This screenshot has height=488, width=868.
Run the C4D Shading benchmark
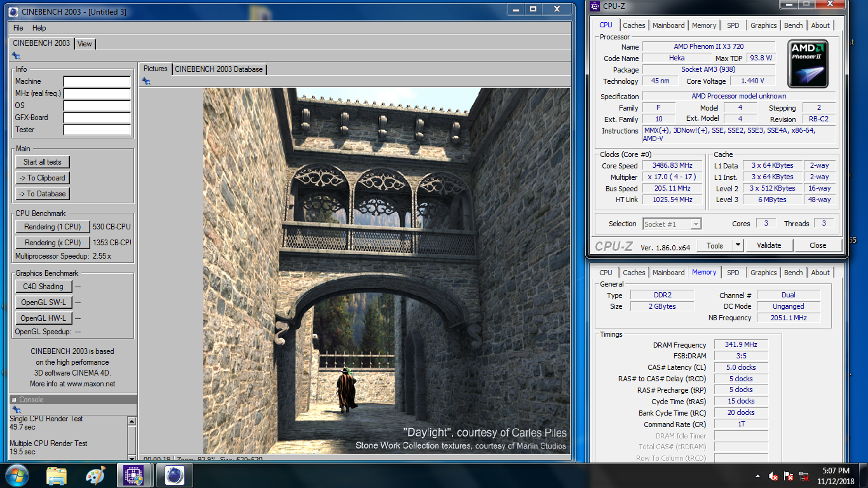[x=43, y=287]
